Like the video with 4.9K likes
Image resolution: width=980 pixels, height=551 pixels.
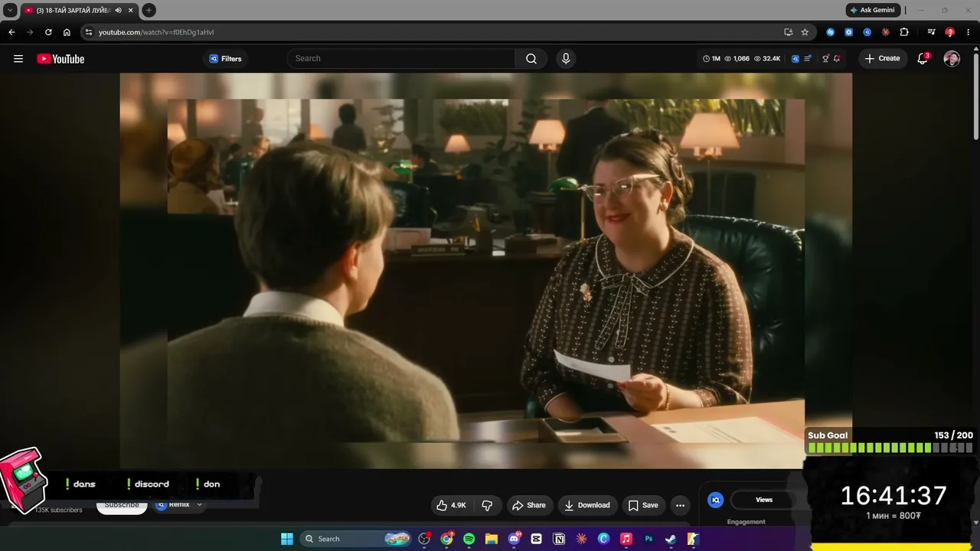click(x=451, y=505)
